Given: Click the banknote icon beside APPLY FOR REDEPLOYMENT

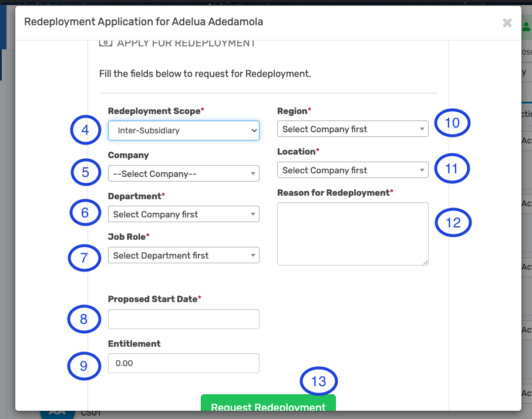Looking at the screenshot, I should 106,42.
